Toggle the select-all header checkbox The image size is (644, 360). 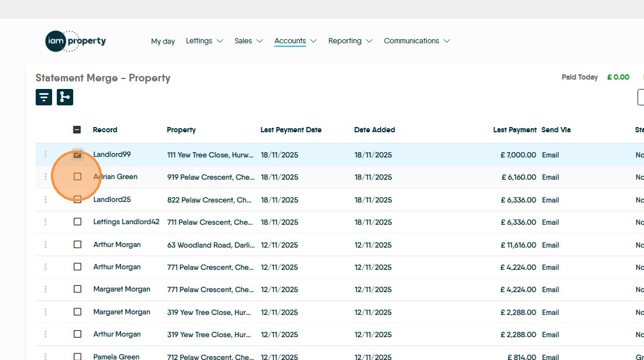[77, 130]
